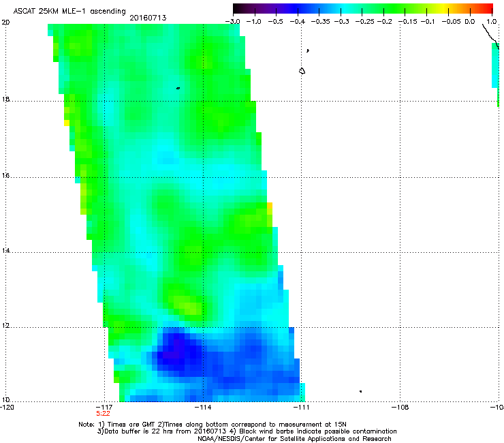The width and height of the screenshot is (504, 443).
Task: Click the small island outline near 18N
Action: 178,88
